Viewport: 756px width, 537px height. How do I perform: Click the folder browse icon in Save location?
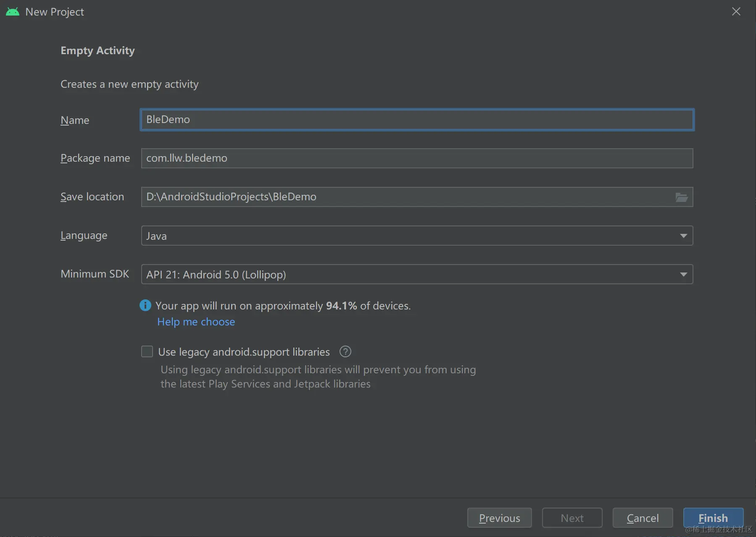(x=681, y=197)
